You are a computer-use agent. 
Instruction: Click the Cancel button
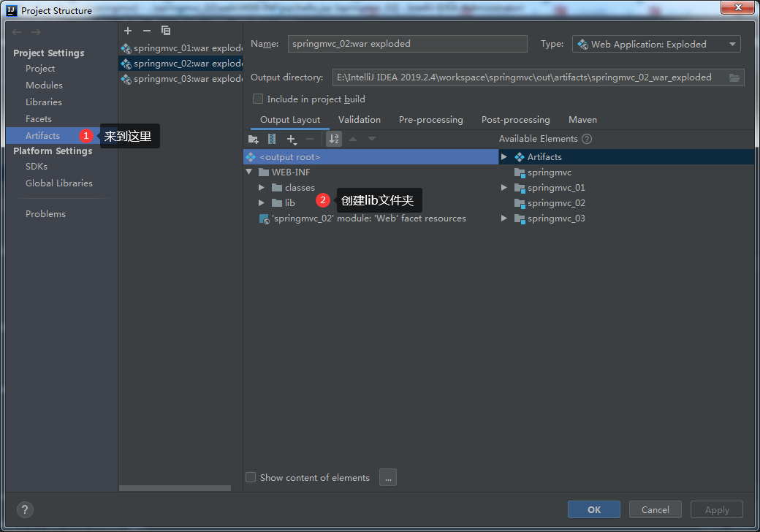655,510
